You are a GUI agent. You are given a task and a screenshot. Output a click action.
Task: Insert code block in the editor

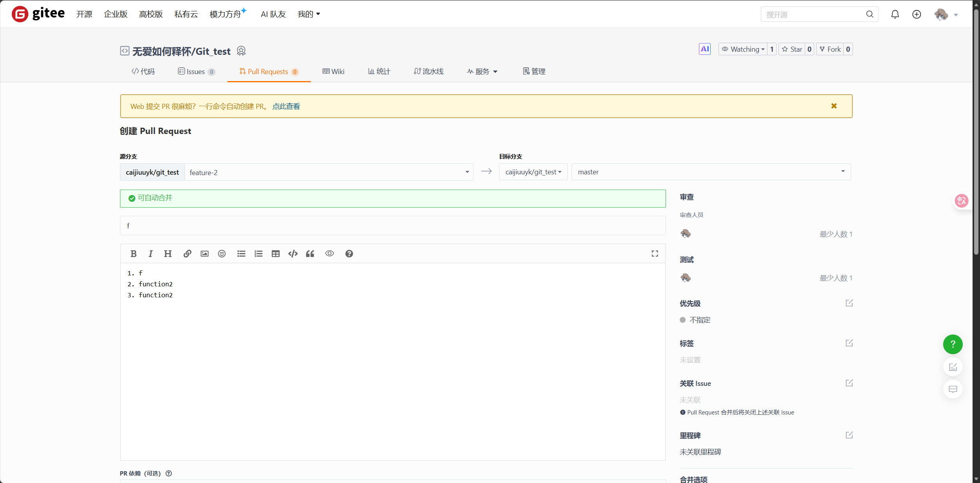click(293, 254)
